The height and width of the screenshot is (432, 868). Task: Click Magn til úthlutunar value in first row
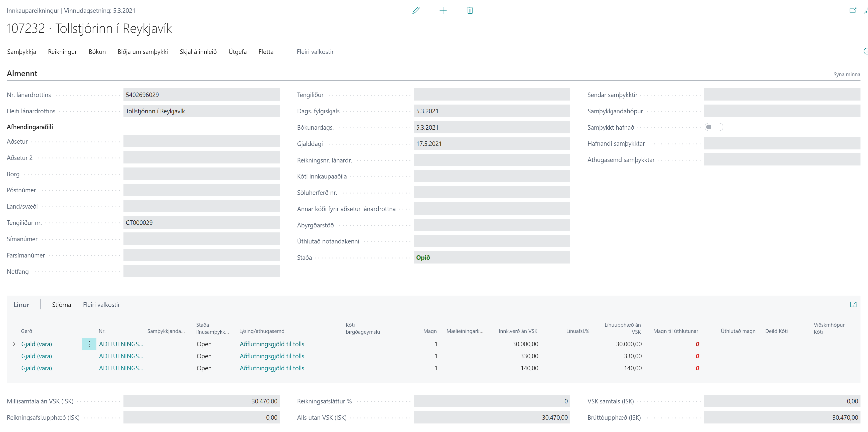click(x=697, y=344)
